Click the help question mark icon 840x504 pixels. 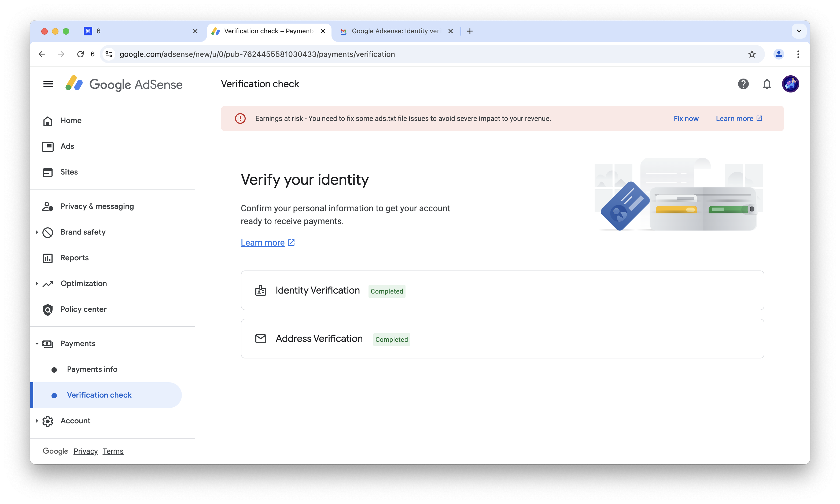point(743,84)
